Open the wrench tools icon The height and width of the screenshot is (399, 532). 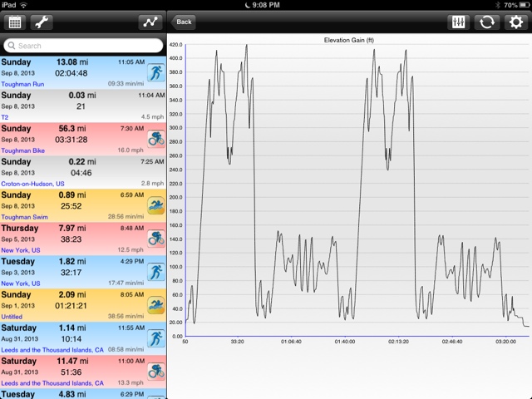click(x=42, y=22)
